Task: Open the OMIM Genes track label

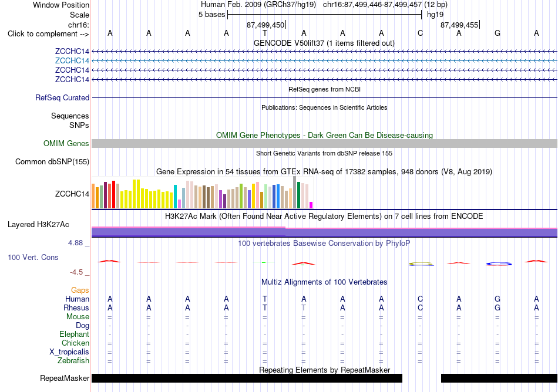Action: [x=66, y=144]
